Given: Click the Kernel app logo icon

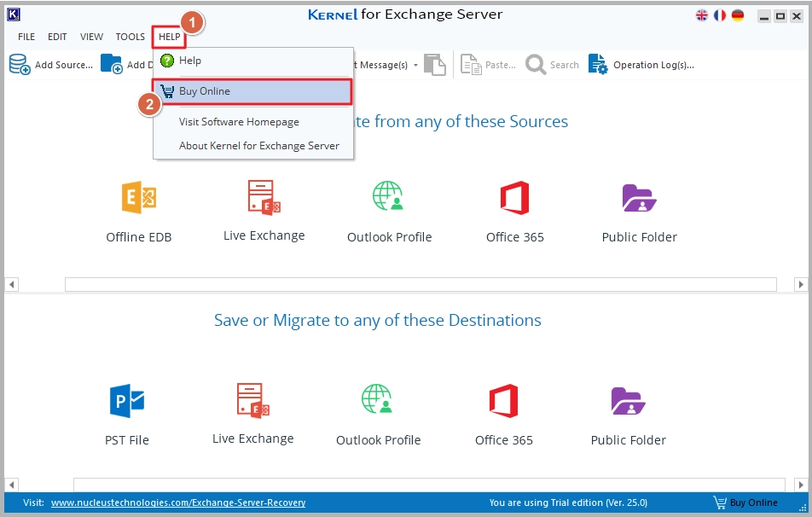Looking at the screenshot, I should pyautogui.click(x=14, y=15).
